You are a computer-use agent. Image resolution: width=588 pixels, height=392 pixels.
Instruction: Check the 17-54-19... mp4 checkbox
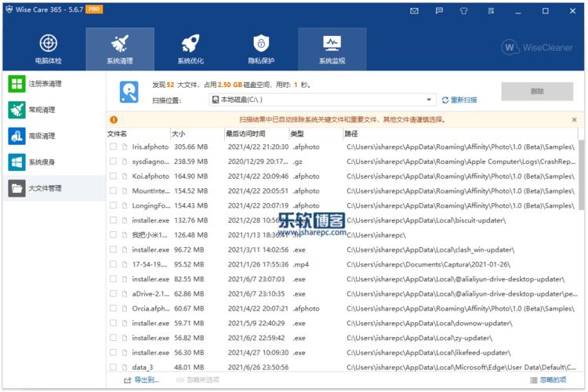(113, 264)
